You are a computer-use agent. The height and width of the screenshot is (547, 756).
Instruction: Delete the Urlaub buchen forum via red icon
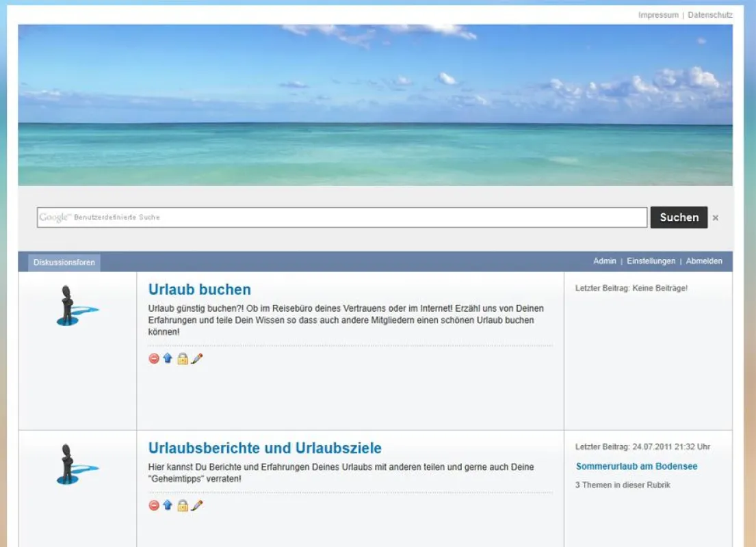154,358
